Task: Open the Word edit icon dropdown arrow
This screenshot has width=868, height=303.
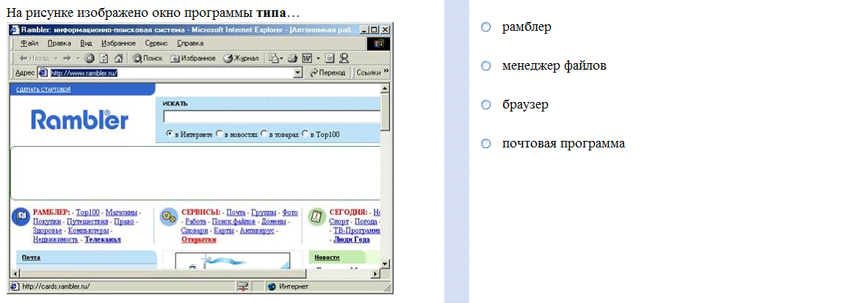Action: pos(318,57)
